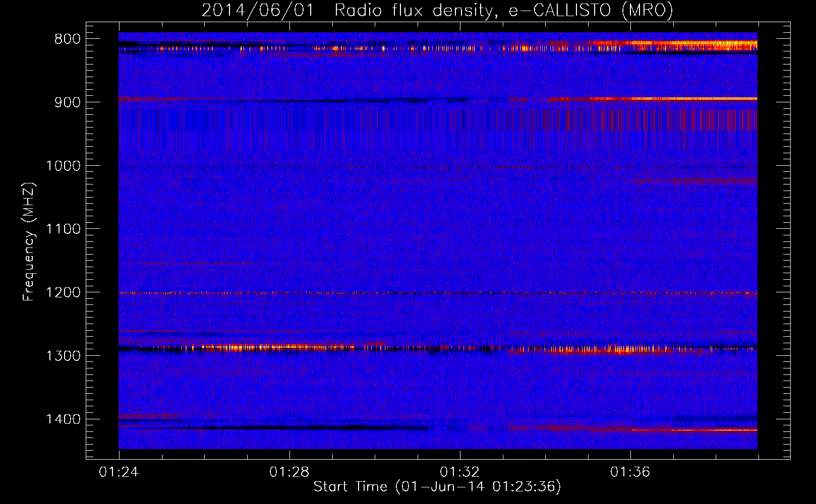Click the 01:24 time tick label
816x504 pixels.
[119, 472]
